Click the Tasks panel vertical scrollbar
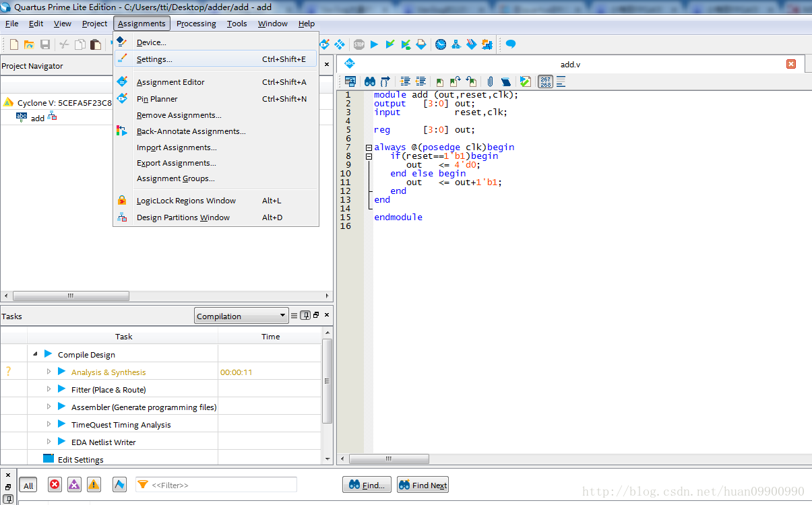Viewport: 812px width, 505px height. point(327,381)
